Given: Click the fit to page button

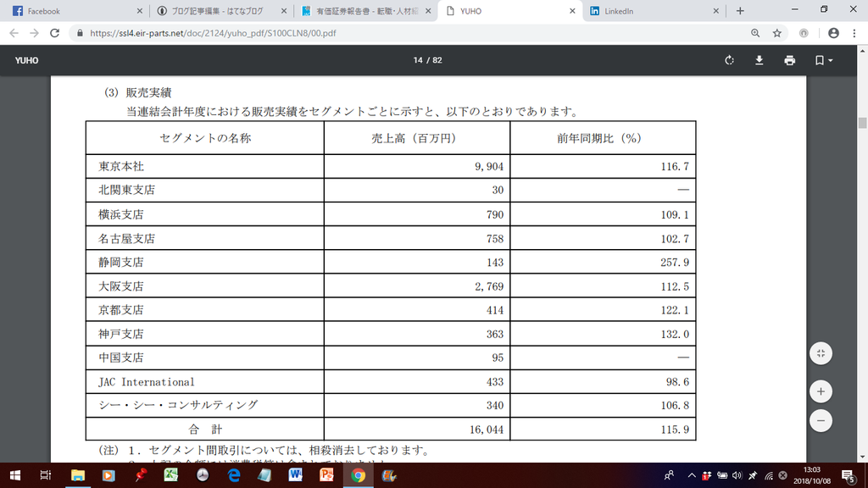Looking at the screenshot, I should coord(821,353).
